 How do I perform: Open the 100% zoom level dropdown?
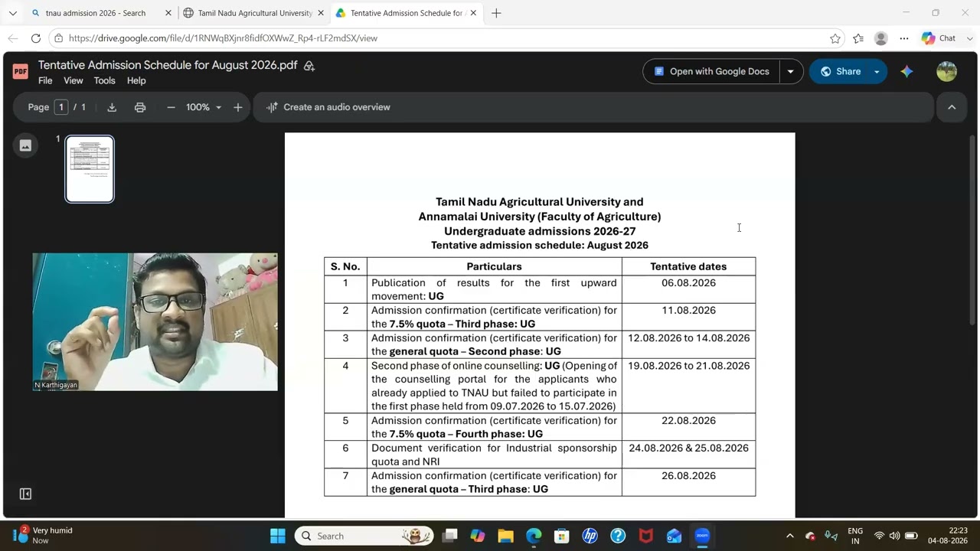pyautogui.click(x=204, y=107)
